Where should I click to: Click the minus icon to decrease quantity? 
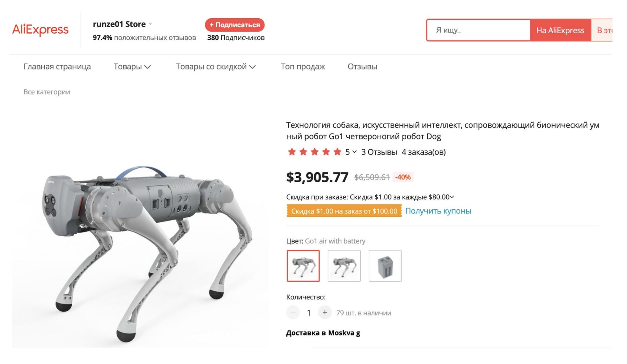pos(293,312)
